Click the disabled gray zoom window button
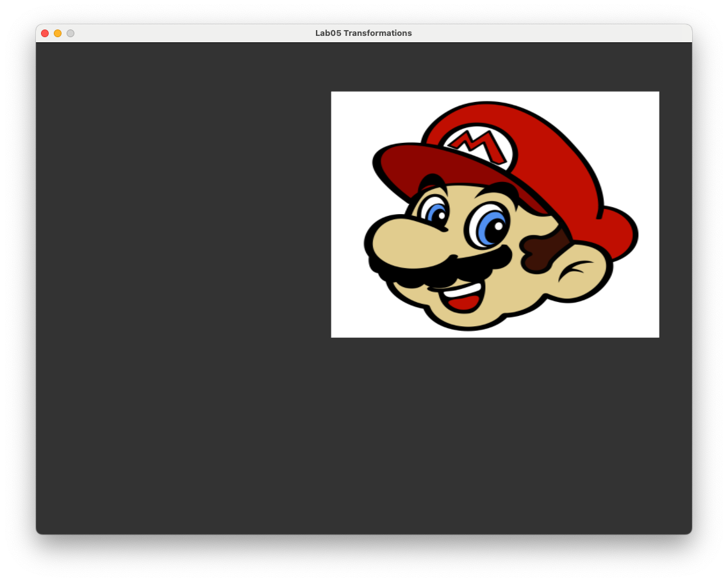728x582 pixels. (x=70, y=33)
